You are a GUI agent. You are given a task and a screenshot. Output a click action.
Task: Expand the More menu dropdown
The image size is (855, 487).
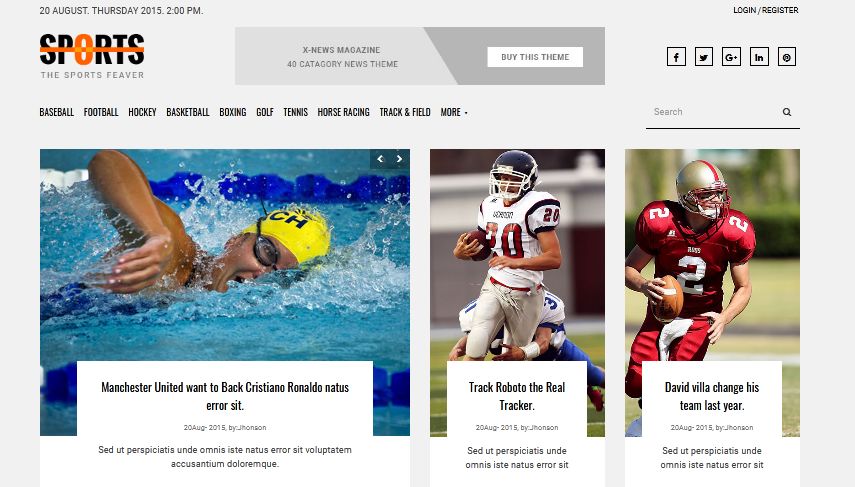point(454,112)
